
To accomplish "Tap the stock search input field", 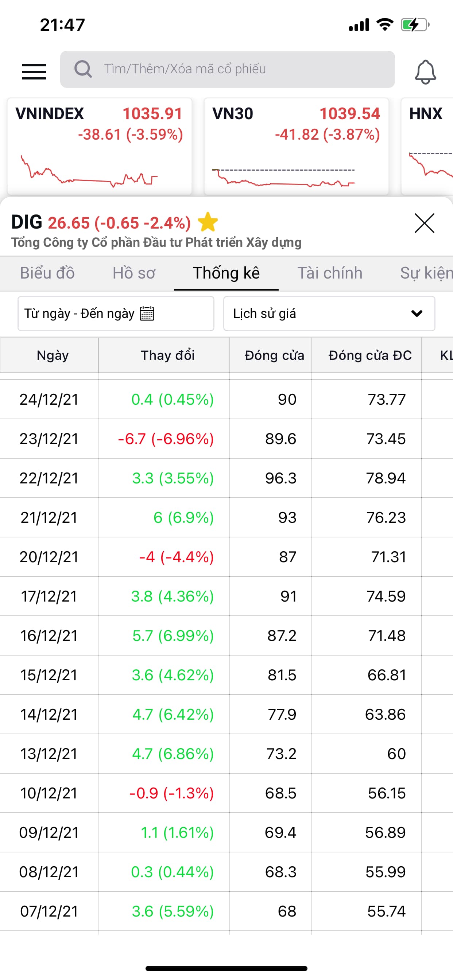I will point(244,69).
